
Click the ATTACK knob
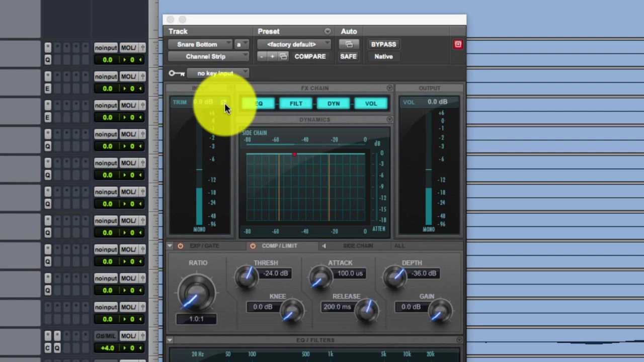point(320,277)
